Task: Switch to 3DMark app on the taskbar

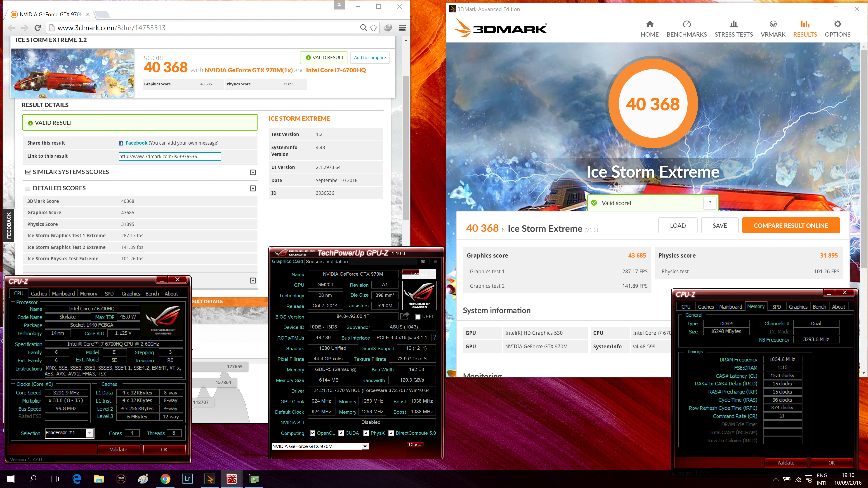Action: pos(210,479)
